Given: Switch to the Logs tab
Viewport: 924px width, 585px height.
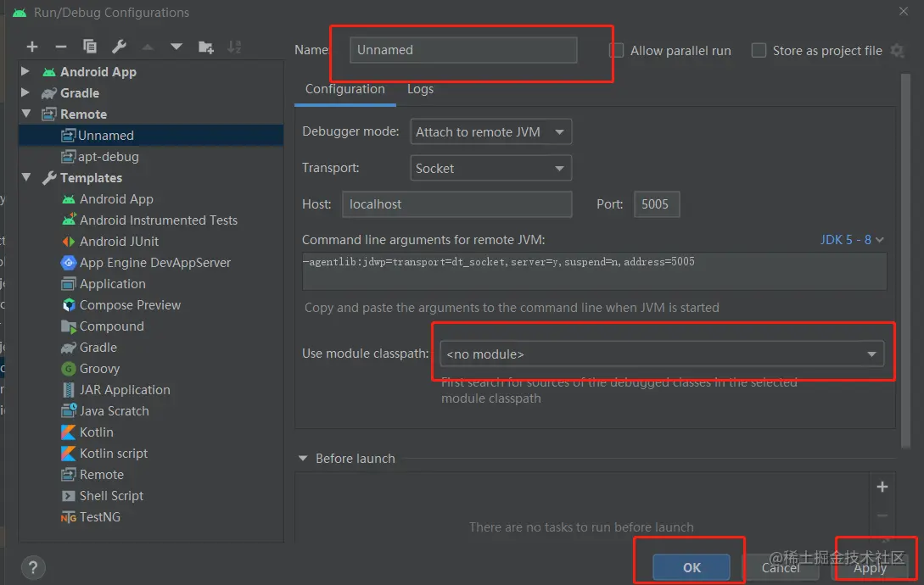Looking at the screenshot, I should tap(420, 89).
